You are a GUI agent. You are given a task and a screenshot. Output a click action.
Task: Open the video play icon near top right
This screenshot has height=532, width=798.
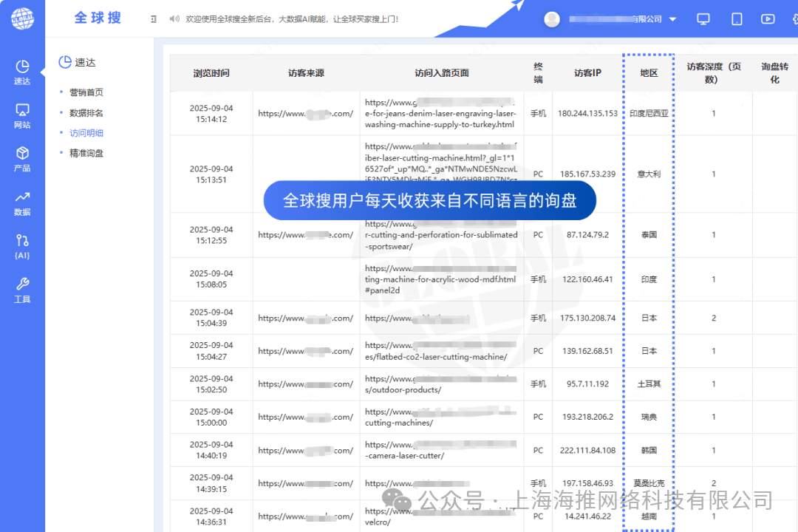(768, 18)
